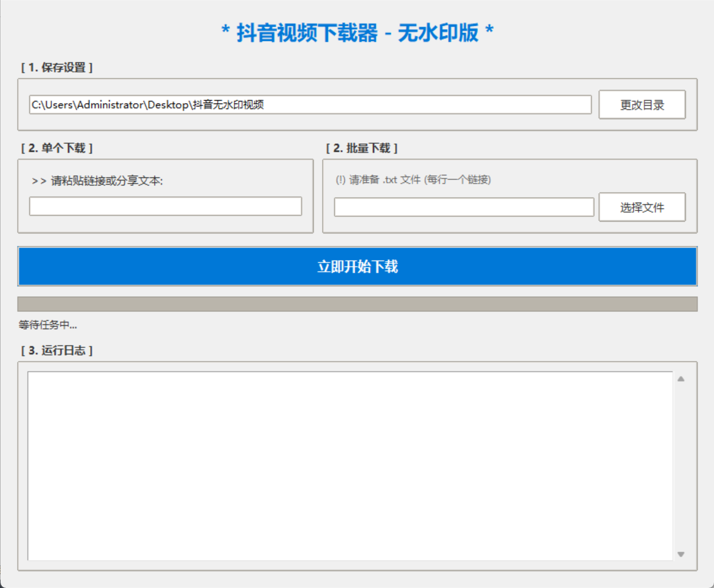Image resolution: width=714 pixels, height=588 pixels.
Task: Click the batch .txt file path field
Action: point(464,207)
